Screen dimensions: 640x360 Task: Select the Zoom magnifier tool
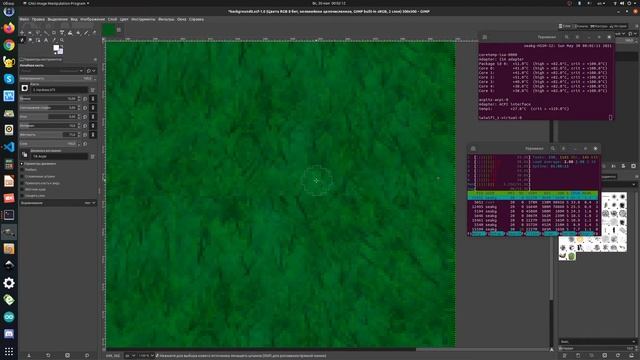tap(62, 40)
